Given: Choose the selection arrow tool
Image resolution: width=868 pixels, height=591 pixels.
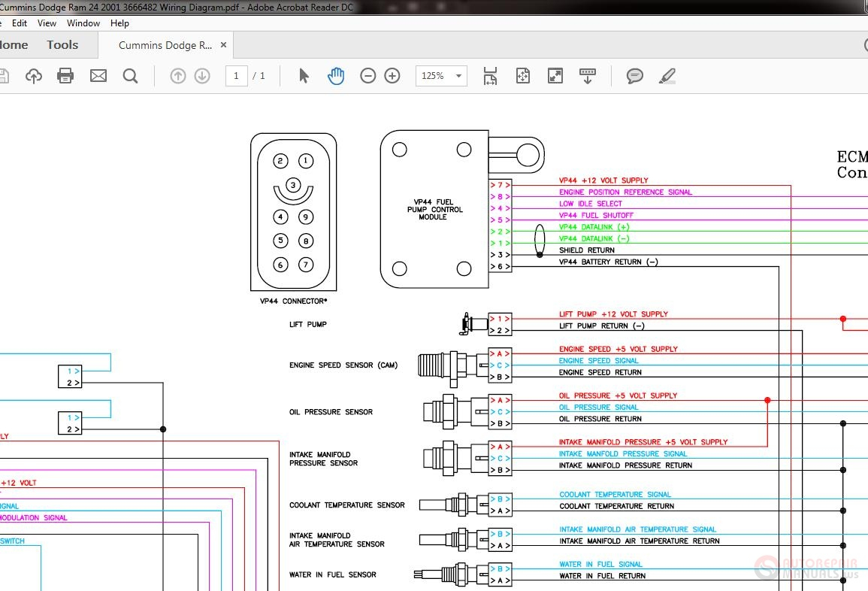Looking at the screenshot, I should coord(304,75).
